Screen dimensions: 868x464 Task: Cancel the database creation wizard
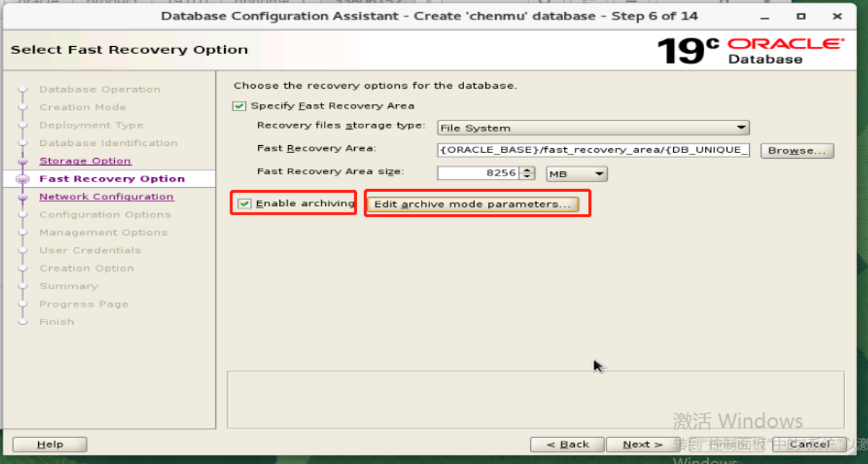click(x=809, y=445)
